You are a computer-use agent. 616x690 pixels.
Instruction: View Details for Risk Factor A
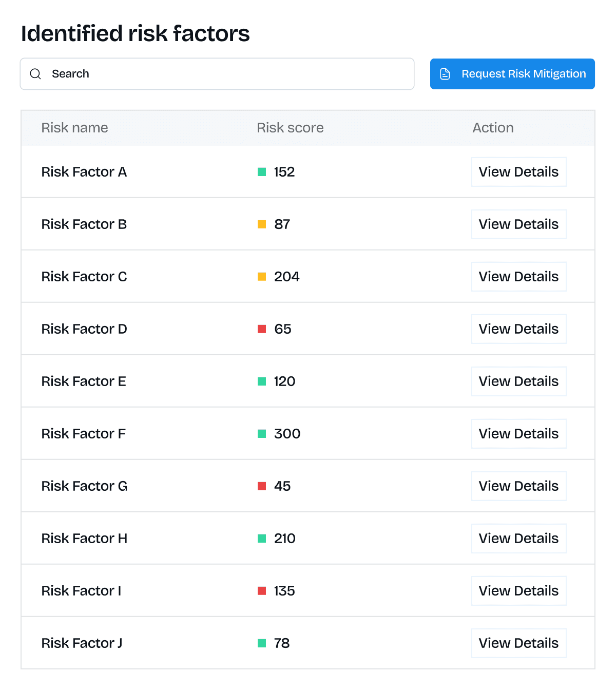[519, 172]
